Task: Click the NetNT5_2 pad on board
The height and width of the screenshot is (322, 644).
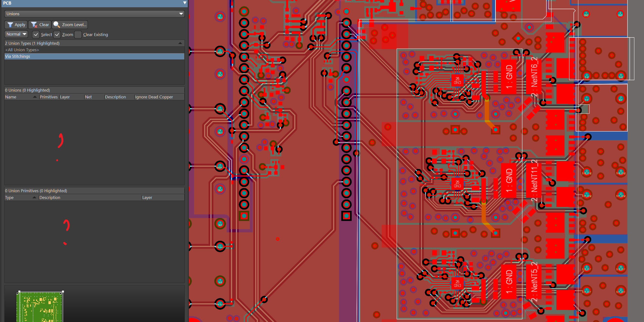Action: (534, 282)
